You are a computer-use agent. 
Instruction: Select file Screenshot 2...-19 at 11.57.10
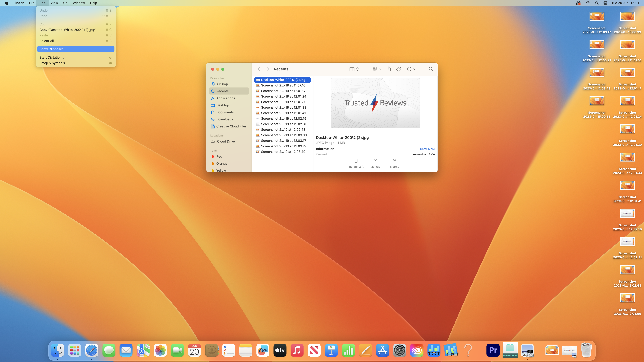282,85
